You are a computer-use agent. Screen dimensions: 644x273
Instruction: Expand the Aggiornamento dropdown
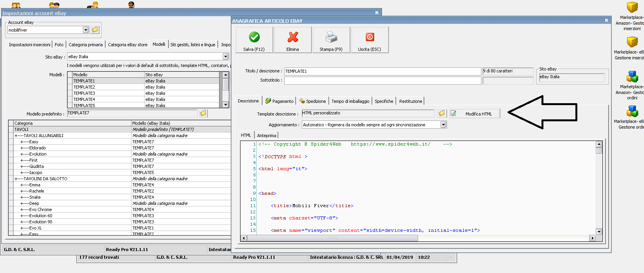click(x=443, y=125)
